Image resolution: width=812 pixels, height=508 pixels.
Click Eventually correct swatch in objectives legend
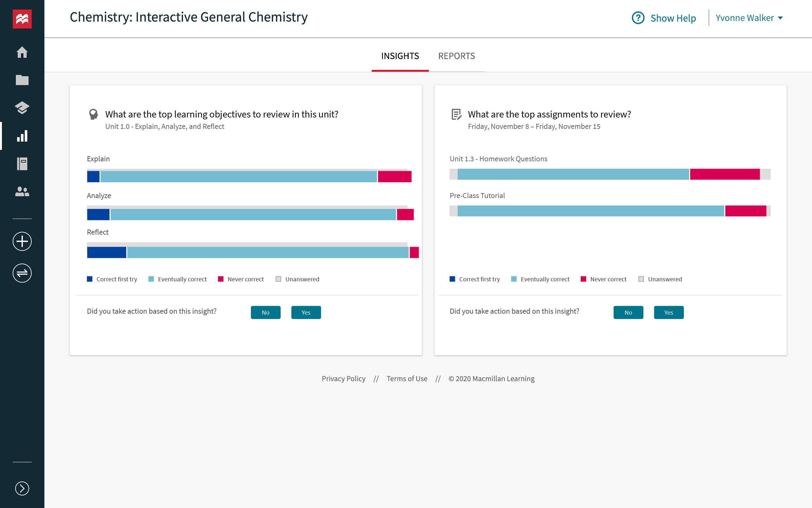click(x=151, y=279)
